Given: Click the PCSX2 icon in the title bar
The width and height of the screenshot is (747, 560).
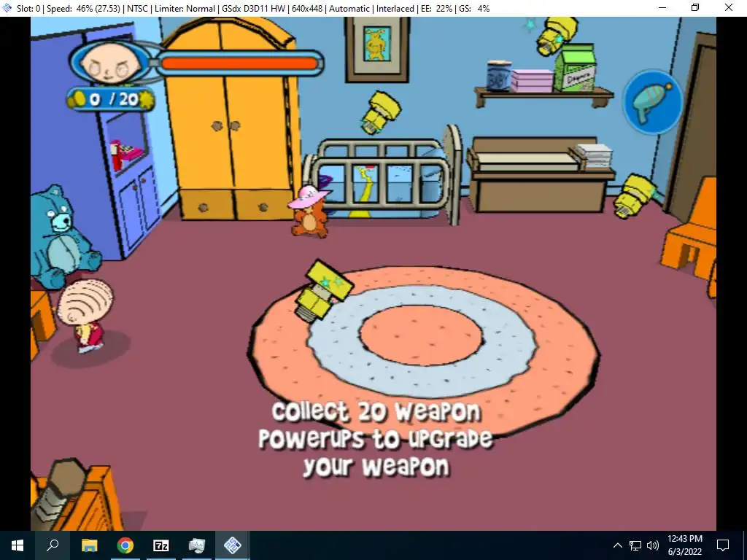Looking at the screenshot, I should pyautogui.click(x=7, y=8).
